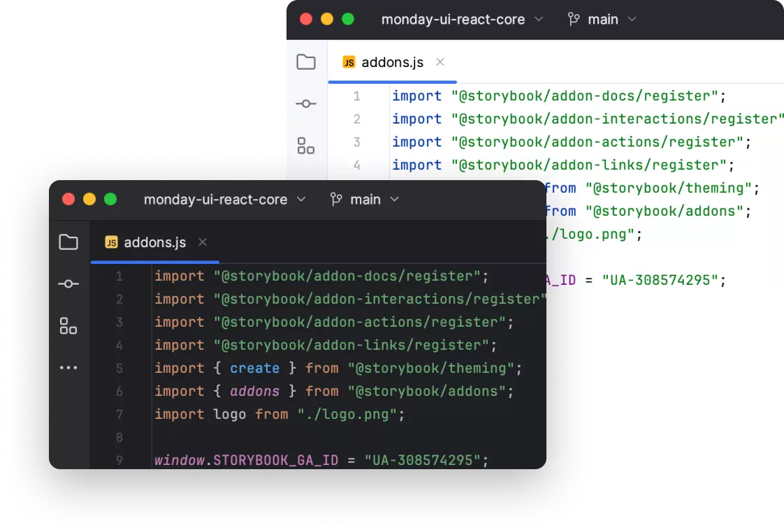Viewport: 784px width, 532px height.
Task: Open the Structure tool in dark window sidebar
Action: click(x=68, y=325)
